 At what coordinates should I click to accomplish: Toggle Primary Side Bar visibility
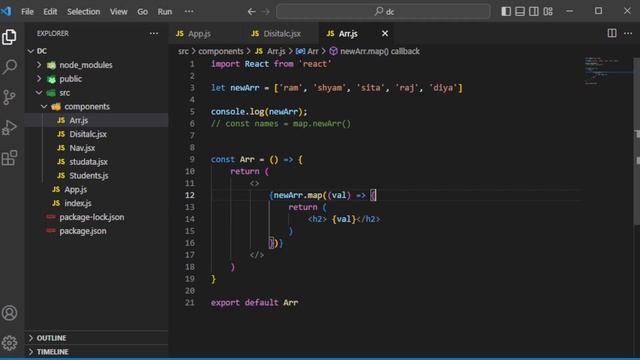point(506,11)
